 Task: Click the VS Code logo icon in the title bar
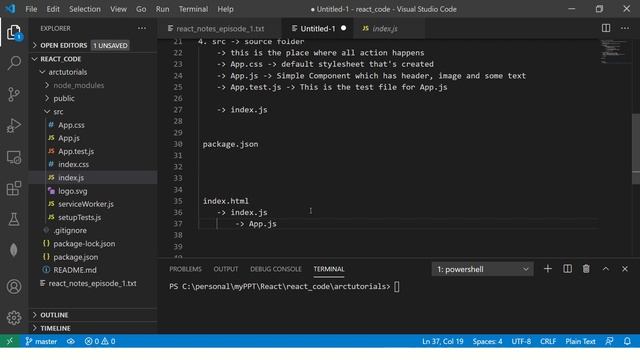[x=11, y=9]
